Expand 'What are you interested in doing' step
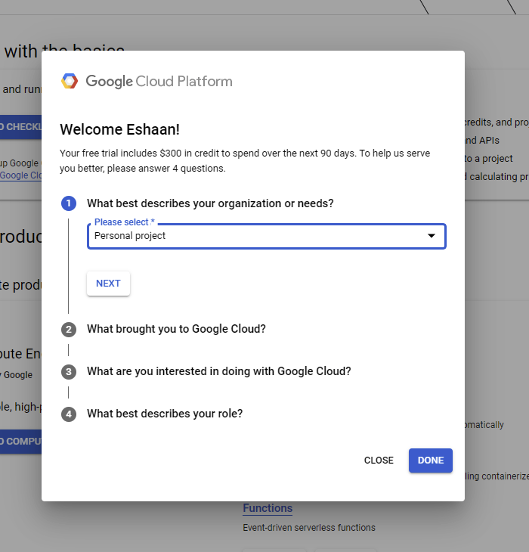The width and height of the screenshot is (529, 552). tap(219, 371)
